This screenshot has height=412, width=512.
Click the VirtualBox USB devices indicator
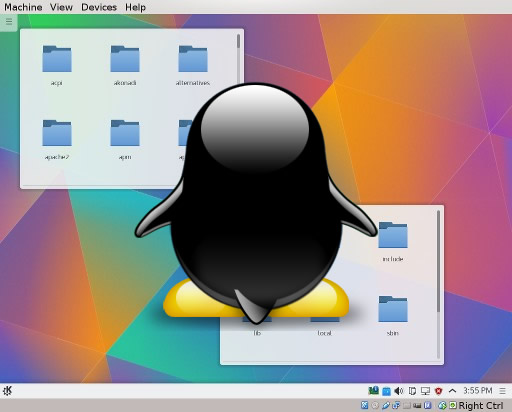(x=386, y=405)
